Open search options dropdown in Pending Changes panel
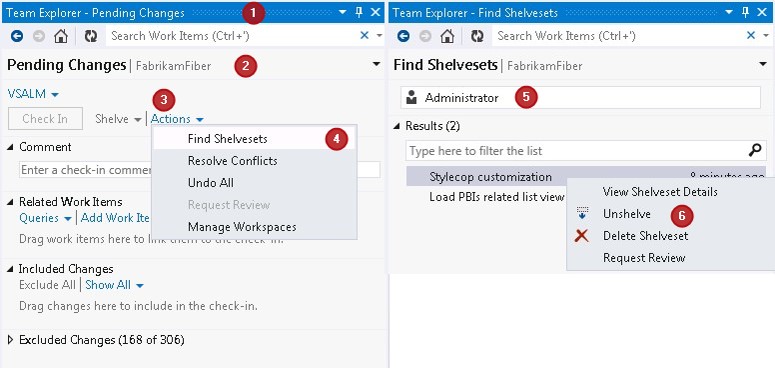Viewport: 775px width, 370px height. pos(379,36)
